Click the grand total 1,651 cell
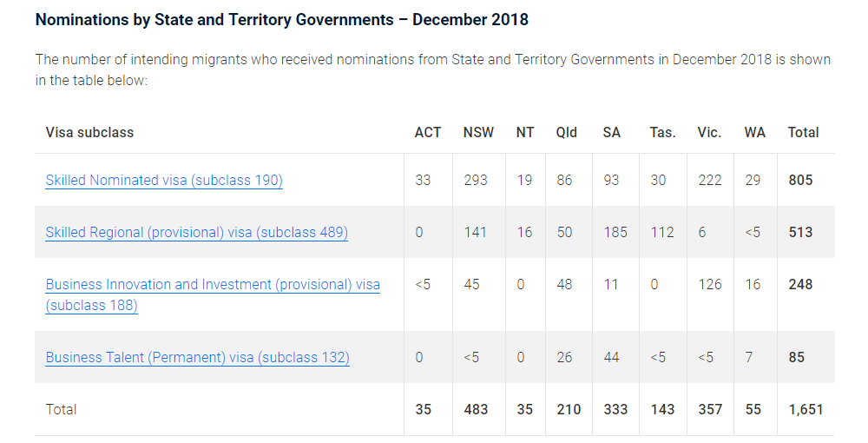The width and height of the screenshot is (868, 443). [x=805, y=409]
